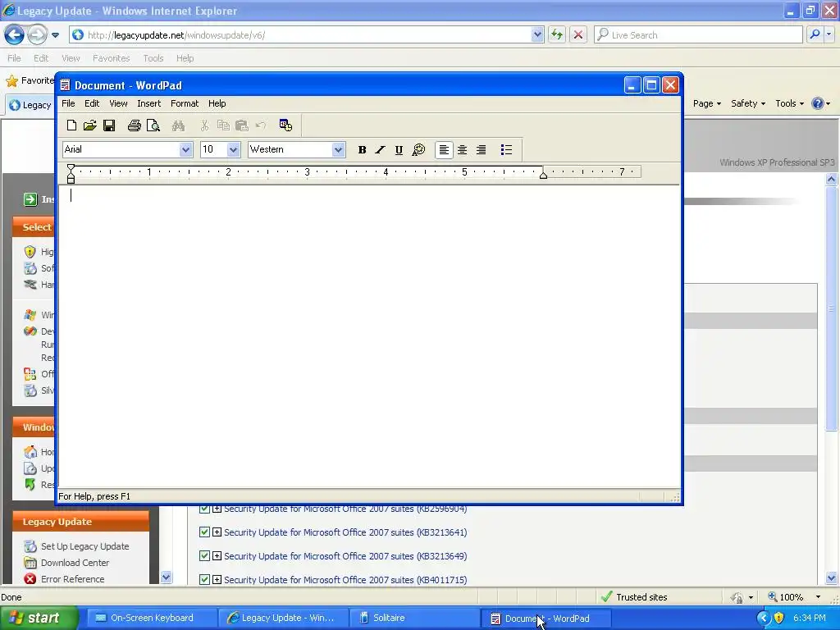Viewport: 840px width, 630px height.
Task: Open WordPad File menu
Action: pos(69,103)
